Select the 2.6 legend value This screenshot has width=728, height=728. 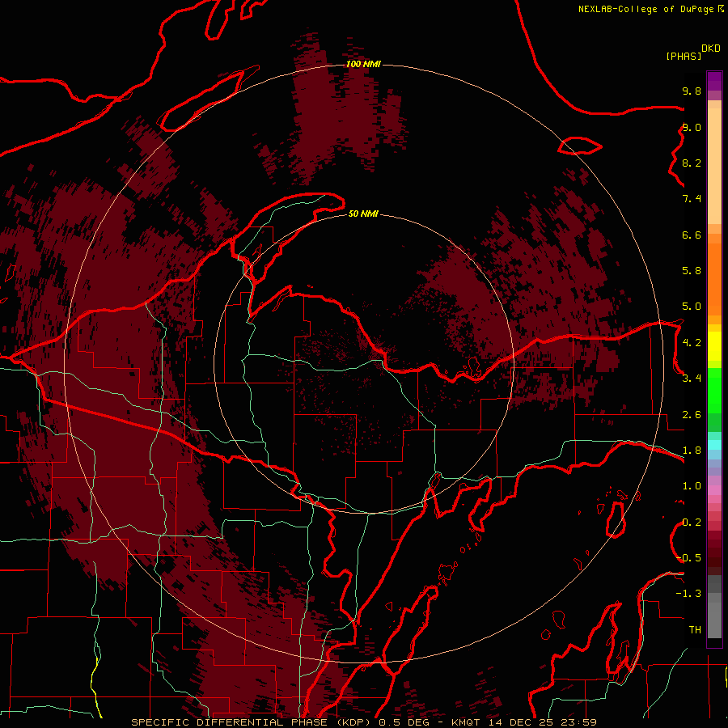click(x=692, y=415)
